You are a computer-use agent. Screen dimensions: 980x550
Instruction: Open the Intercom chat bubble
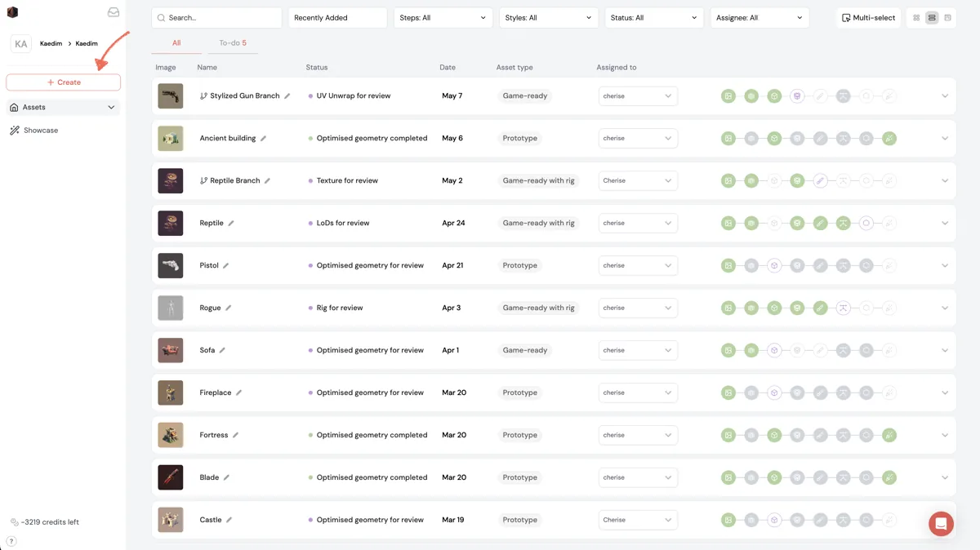(x=941, y=524)
